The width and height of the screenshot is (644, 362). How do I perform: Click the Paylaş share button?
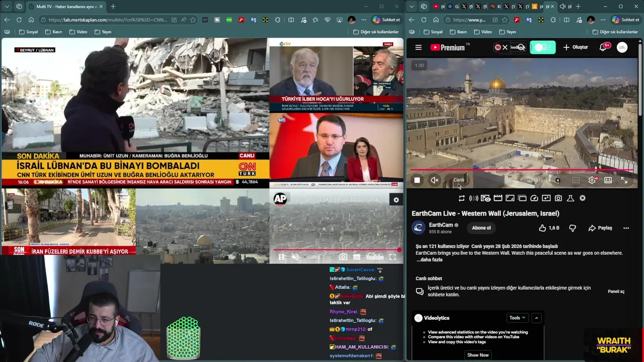click(600, 228)
